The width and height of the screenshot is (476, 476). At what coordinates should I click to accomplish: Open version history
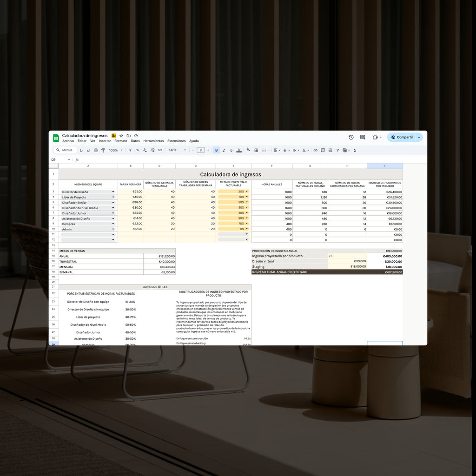[x=350, y=137]
